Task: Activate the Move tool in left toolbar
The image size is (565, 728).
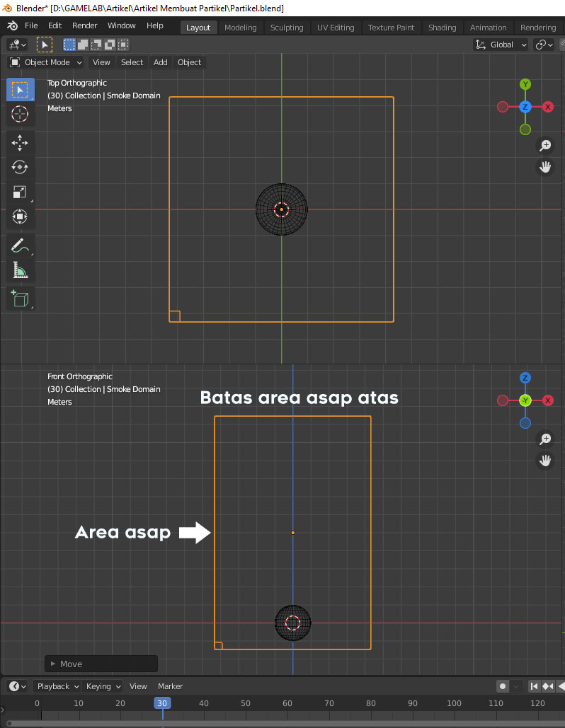Action: pos(20,143)
